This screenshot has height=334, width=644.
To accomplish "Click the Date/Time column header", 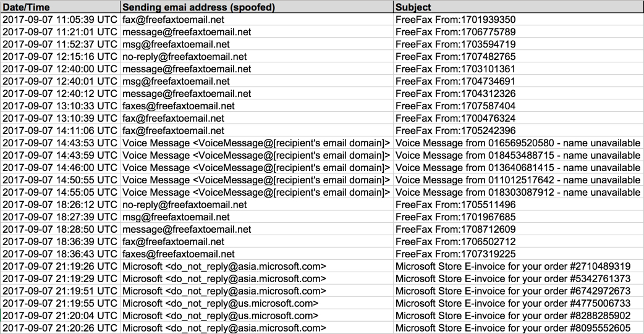I will coord(60,7).
